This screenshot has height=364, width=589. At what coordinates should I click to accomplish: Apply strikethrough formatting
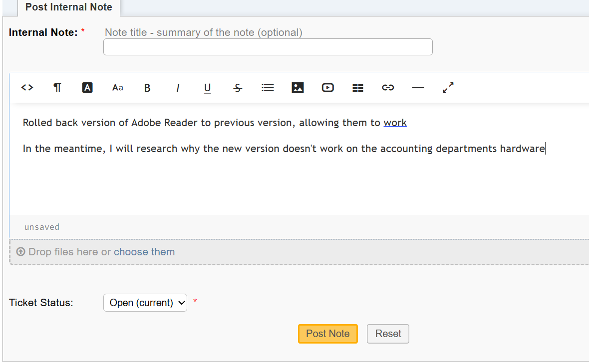[237, 87]
